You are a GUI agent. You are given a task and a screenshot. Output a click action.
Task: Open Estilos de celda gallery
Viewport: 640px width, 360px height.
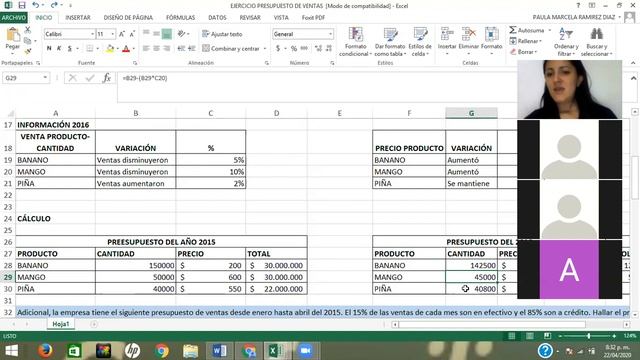[420, 42]
